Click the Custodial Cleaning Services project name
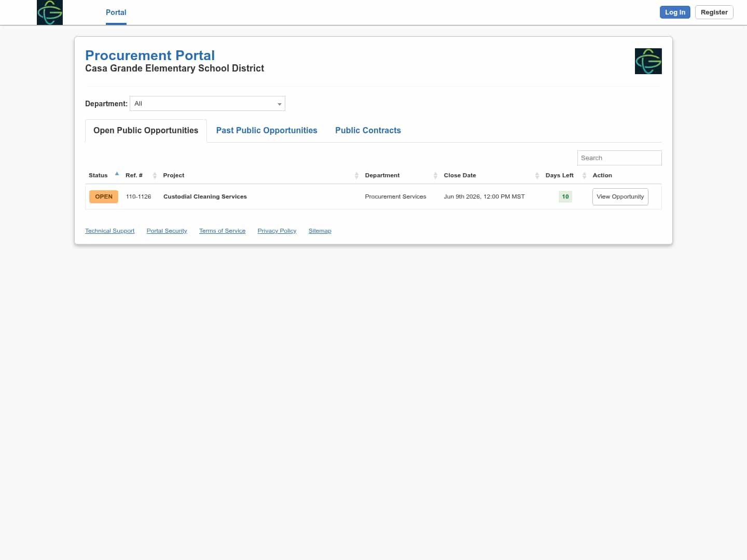 205,197
